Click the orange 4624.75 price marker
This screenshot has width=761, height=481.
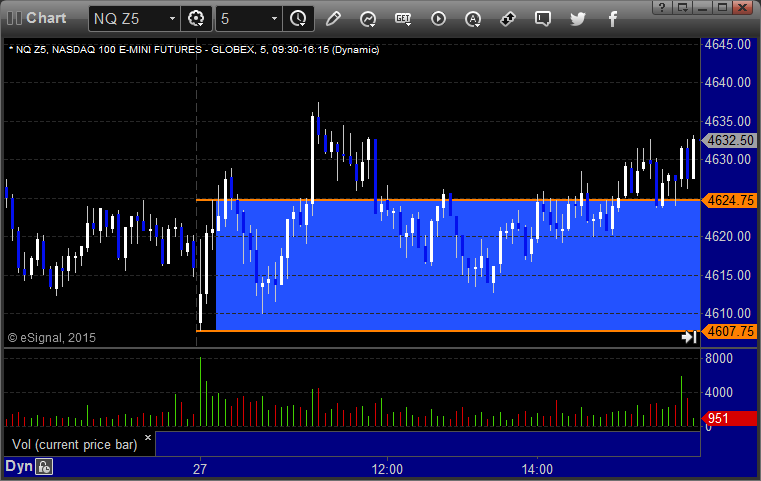coord(729,200)
